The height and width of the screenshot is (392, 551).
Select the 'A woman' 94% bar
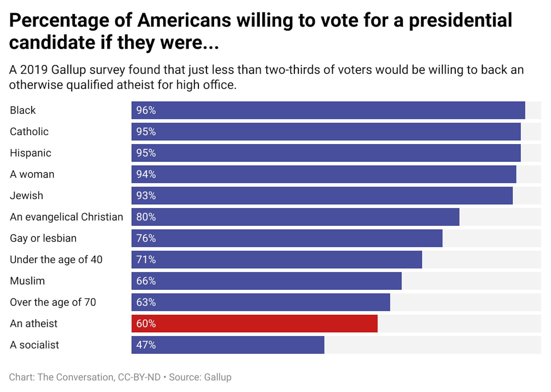click(x=324, y=174)
